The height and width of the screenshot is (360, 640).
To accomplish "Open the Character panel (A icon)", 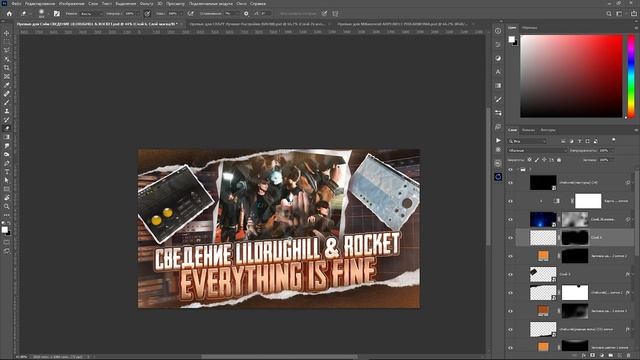I will (498, 72).
